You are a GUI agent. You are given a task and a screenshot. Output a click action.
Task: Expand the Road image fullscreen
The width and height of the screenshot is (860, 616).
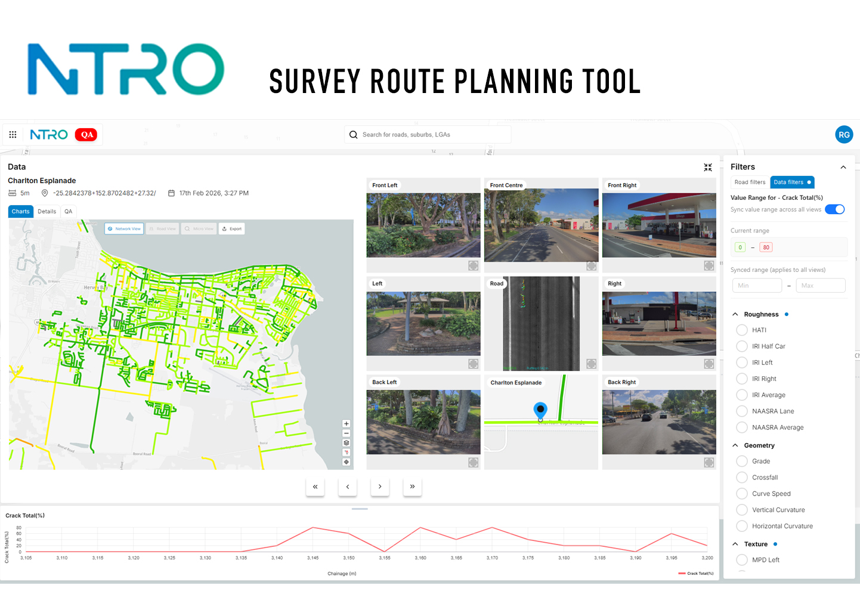coord(591,364)
